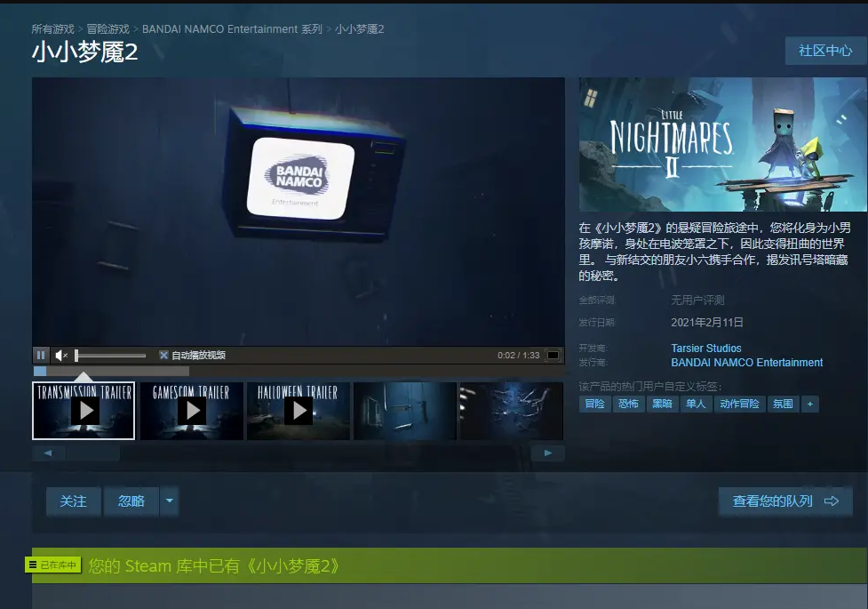
Task: Select the 氛围 tag
Action: click(783, 404)
